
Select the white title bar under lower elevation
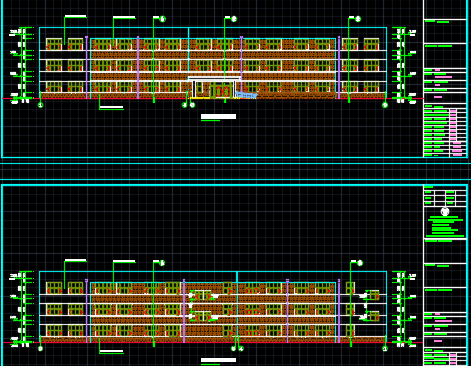pyautogui.click(x=218, y=360)
